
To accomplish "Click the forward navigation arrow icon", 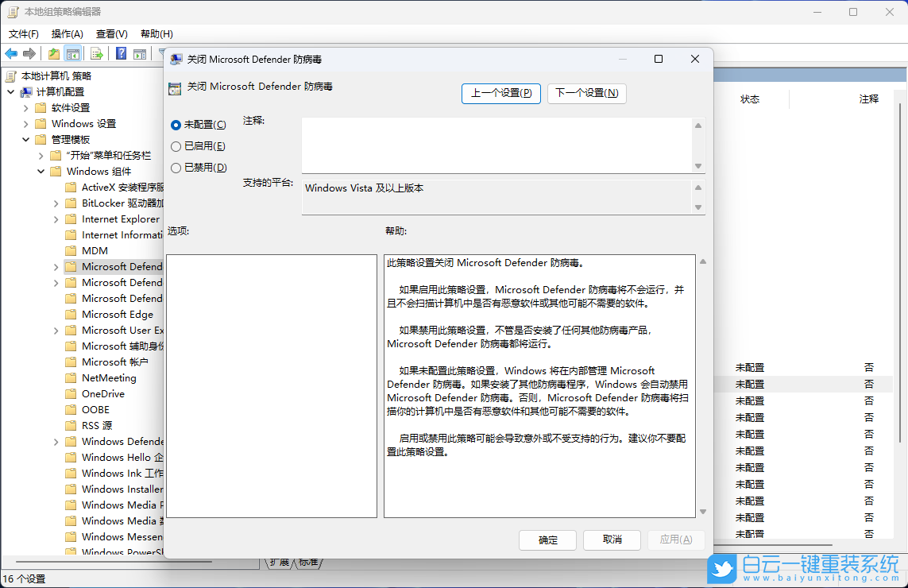I will pos(29,53).
